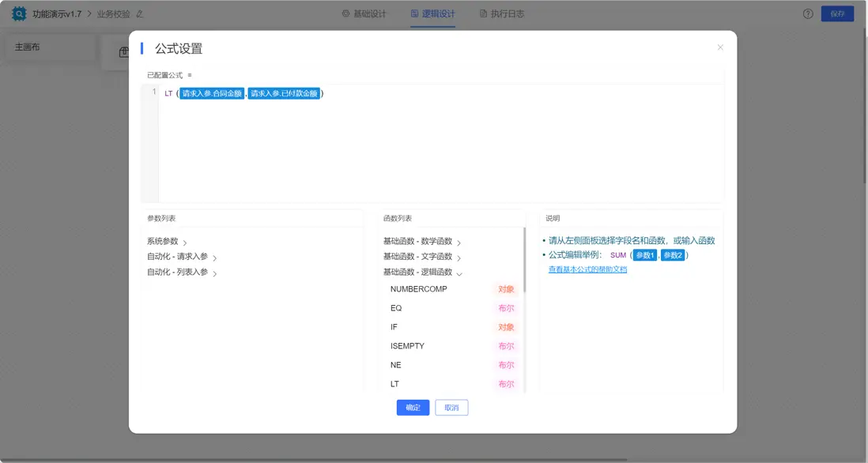
Task: Select the 主画布 tab
Action: pos(27,47)
